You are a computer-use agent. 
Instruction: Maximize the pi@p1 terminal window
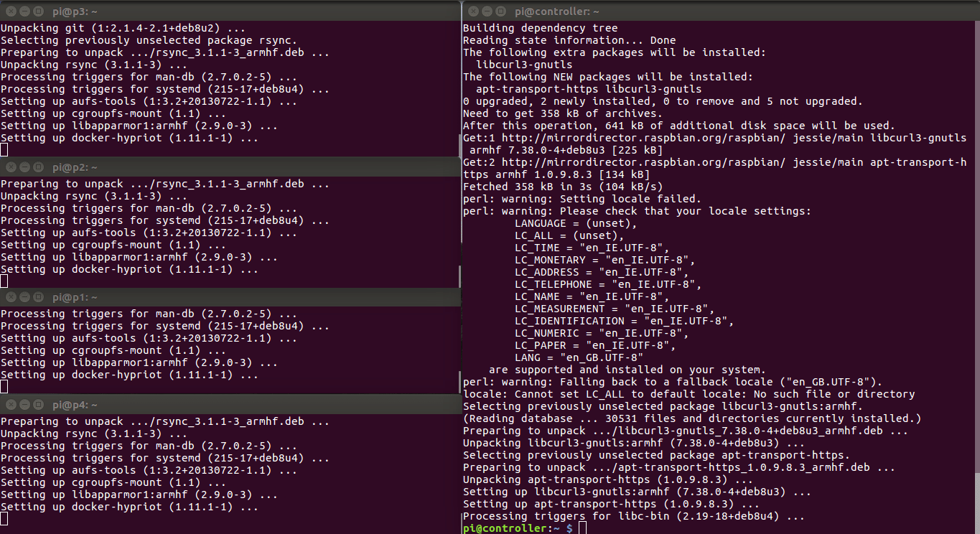(x=38, y=297)
